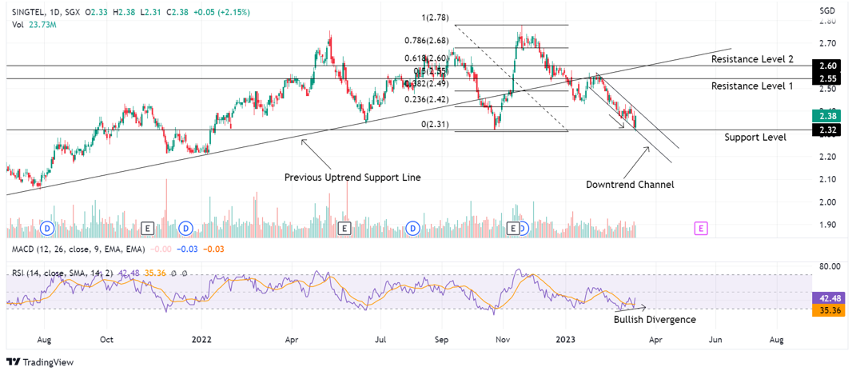868x383 pixels.
Task: Click the 1.90 tick on the price axis
Action: [826, 225]
